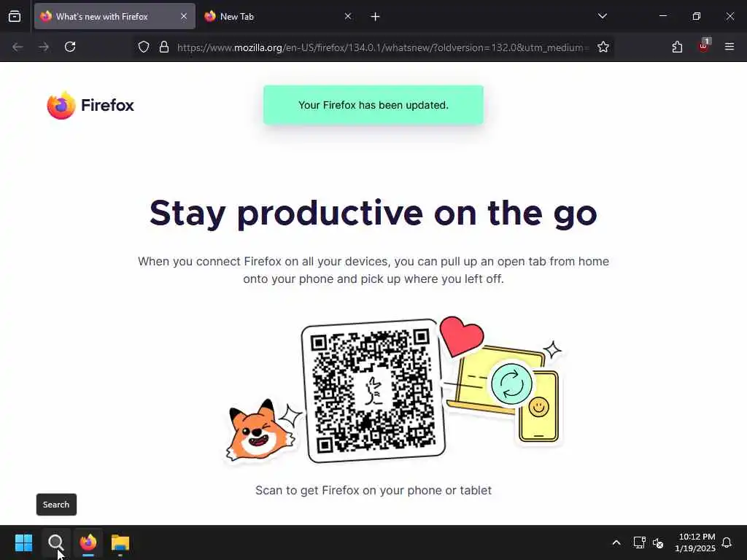Switch to What's new with Firefox tab
Image resolution: width=747 pixels, height=560 pixels.
click(115, 16)
